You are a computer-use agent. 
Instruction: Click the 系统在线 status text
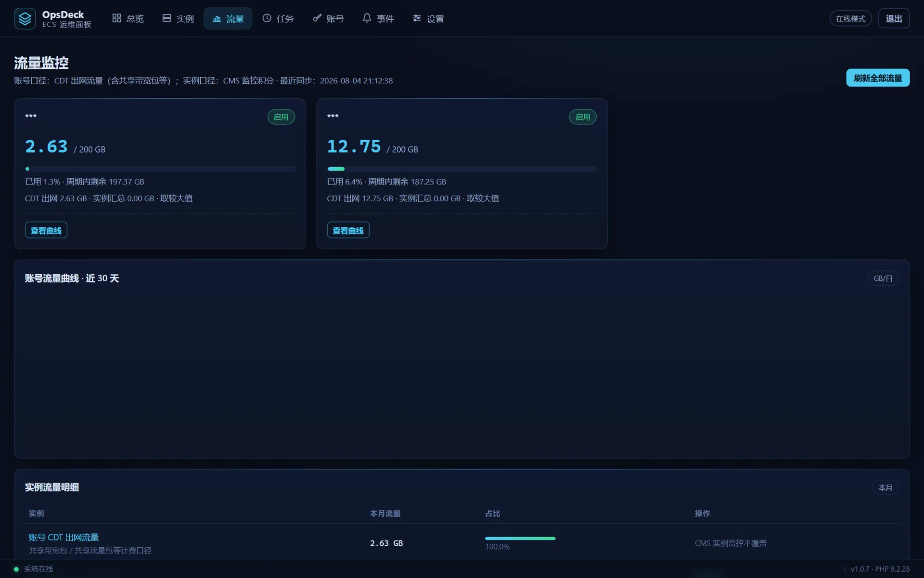(38, 569)
